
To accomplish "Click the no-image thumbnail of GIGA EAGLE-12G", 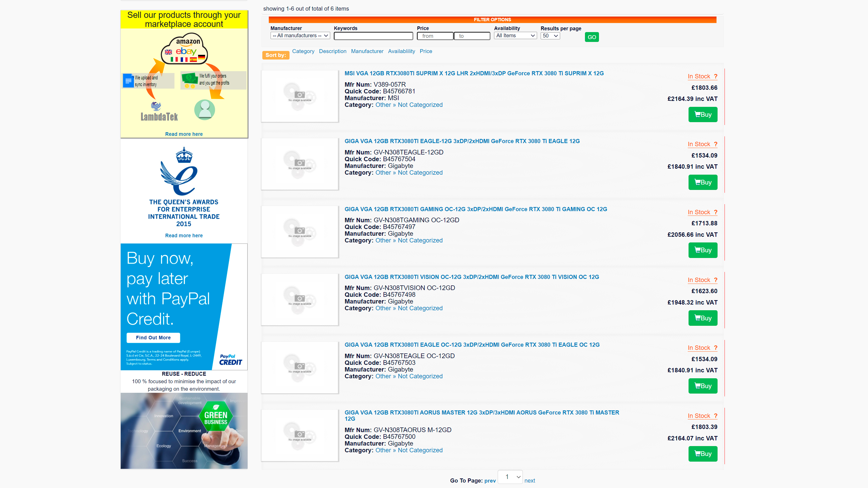I will point(300,164).
